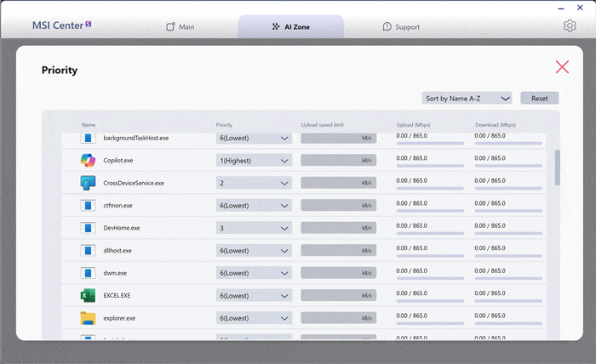
Task: Click the Upload (Mbps) column header
Action: click(414, 125)
